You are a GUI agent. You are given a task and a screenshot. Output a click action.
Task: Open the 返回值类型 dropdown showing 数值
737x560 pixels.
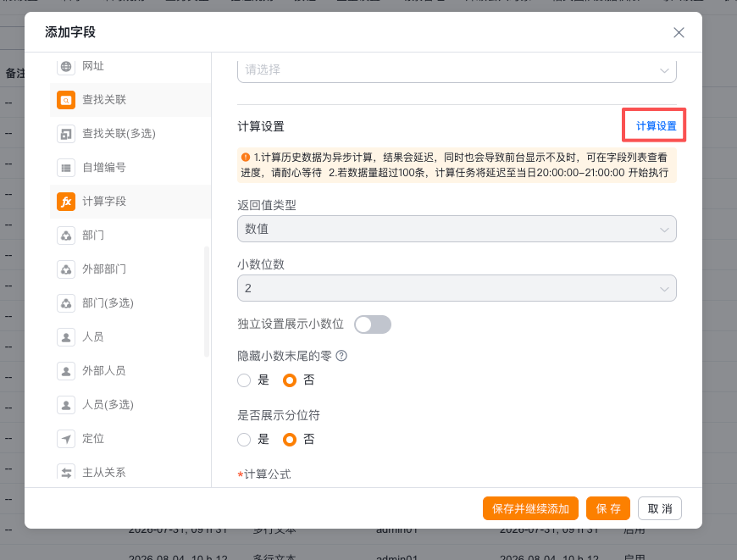[457, 229]
